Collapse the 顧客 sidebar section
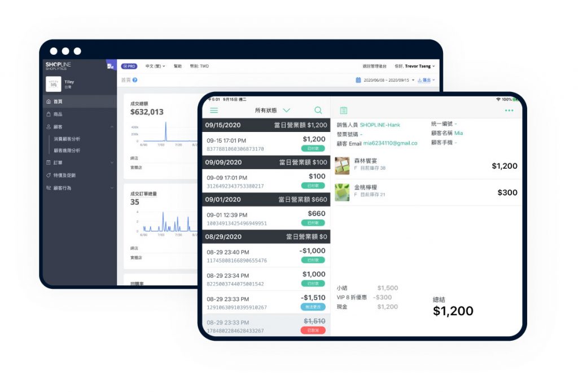The image size is (578, 392). click(112, 127)
